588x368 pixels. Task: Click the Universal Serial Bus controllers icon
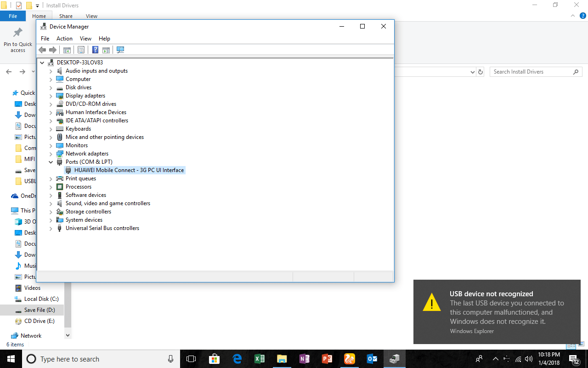tap(60, 228)
